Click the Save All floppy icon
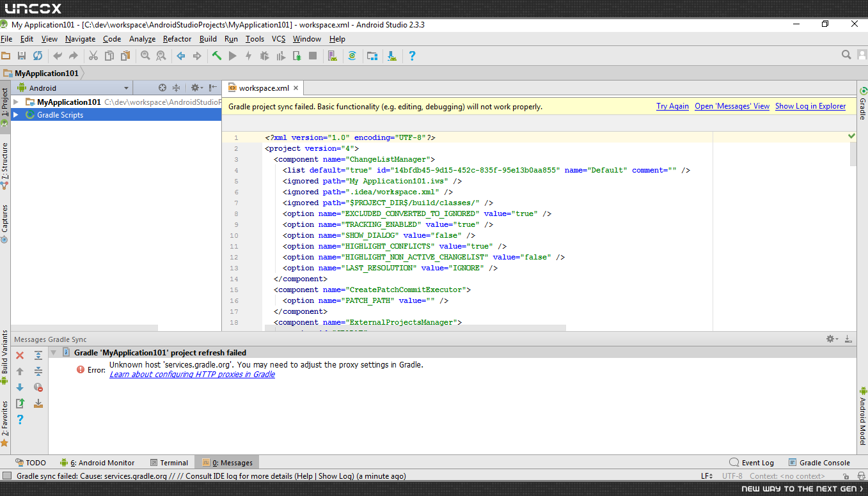The width and height of the screenshot is (868, 496). coord(22,56)
